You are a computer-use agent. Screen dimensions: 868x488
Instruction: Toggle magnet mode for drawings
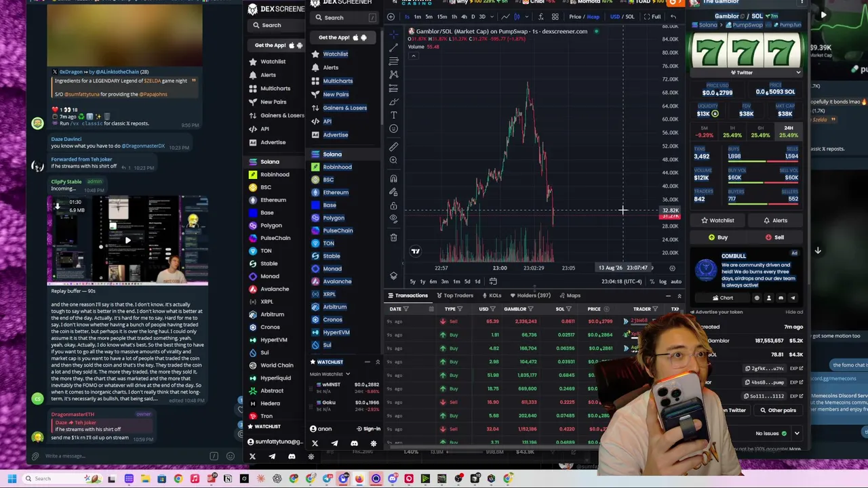tap(393, 179)
